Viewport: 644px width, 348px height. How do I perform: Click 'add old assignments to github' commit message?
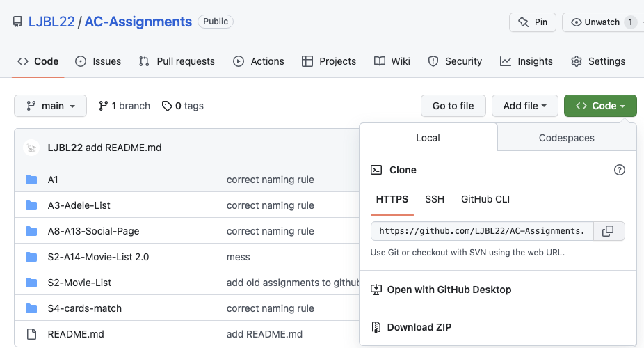point(293,283)
